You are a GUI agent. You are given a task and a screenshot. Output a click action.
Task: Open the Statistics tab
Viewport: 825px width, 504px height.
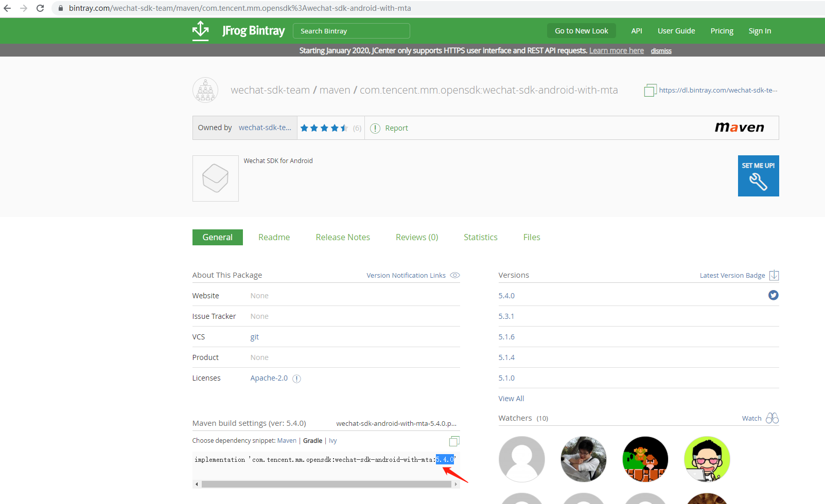pos(480,237)
